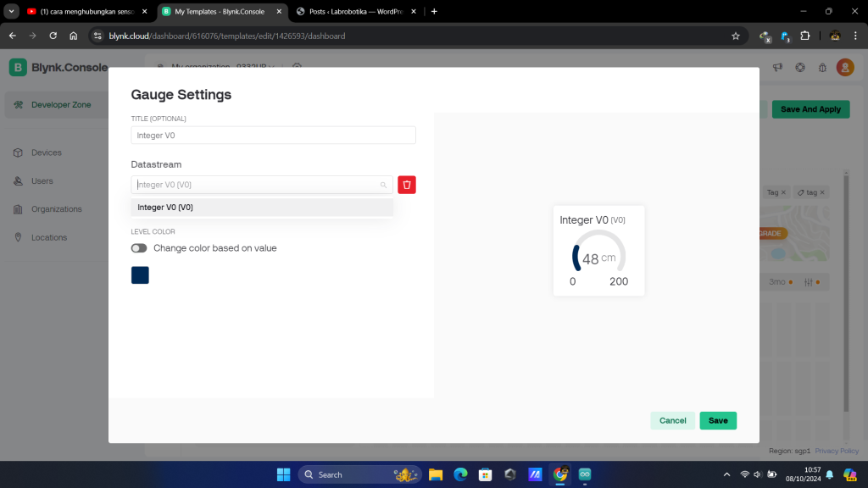Reload the current browser page

coord(53,36)
